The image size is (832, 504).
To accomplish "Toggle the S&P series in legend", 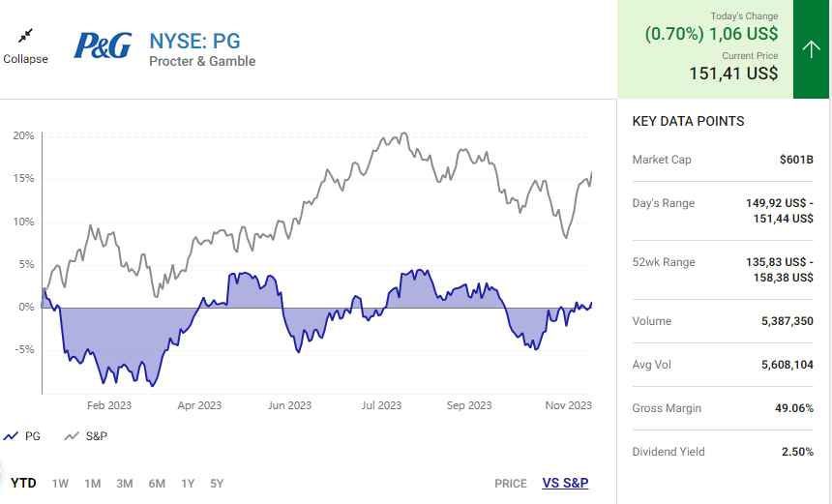I will (x=85, y=436).
